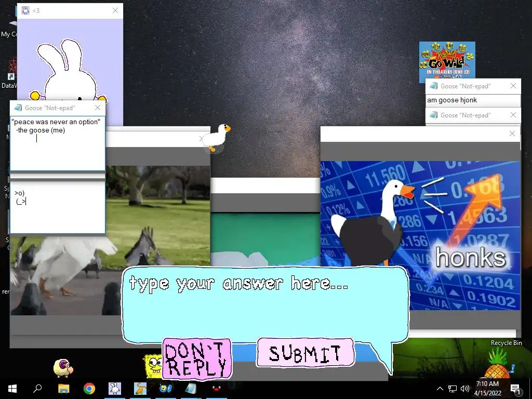Open Google Chrome from the taskbar
The width and height of the screenshot is (532, 399).
click(x=89, y=389)
